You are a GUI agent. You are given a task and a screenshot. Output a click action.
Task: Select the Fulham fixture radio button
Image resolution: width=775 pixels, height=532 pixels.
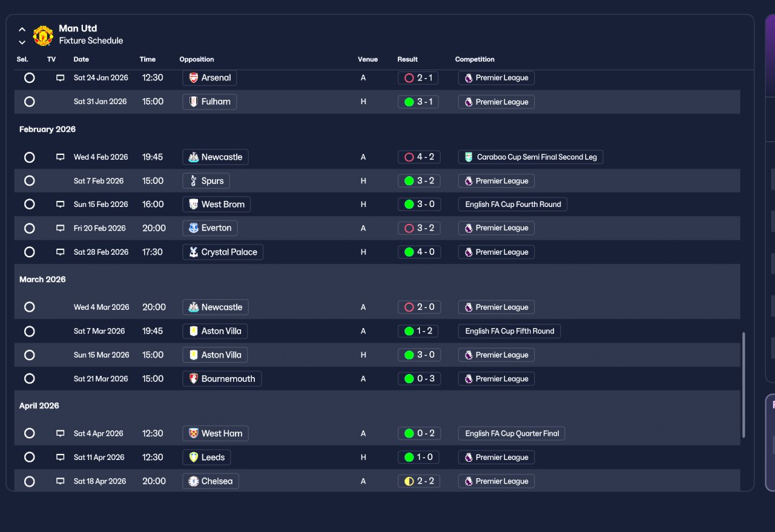[x=29, y=102]
